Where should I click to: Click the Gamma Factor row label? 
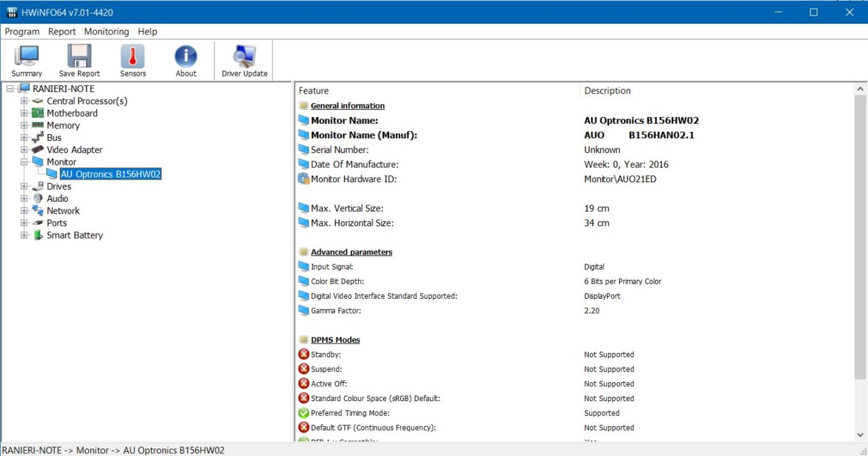point(336,310)
